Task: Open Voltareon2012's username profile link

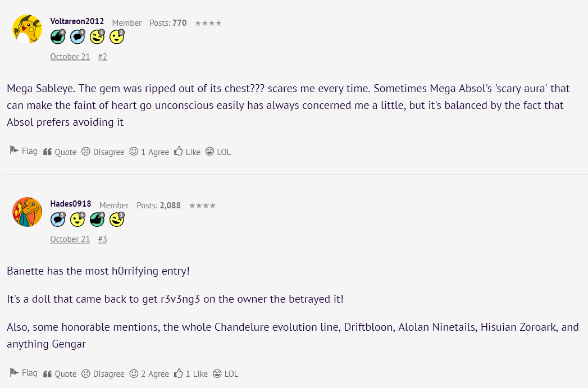Action: (x=77, y=21)
